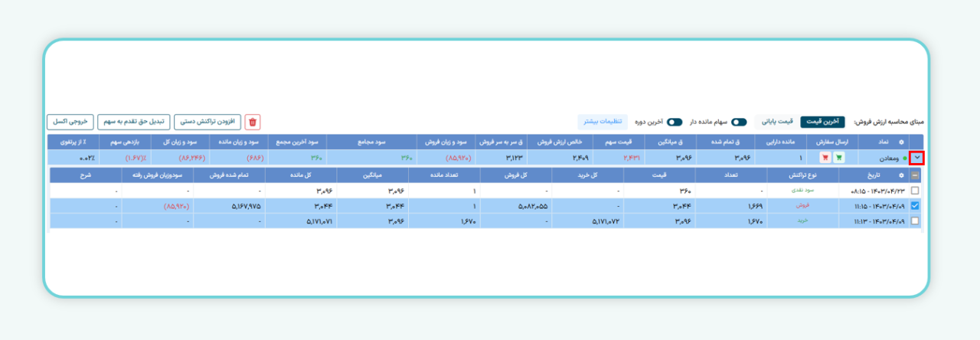The height and width of the screenshot is (340, 980).
Task: Click افزودن تراکنش دستی button
Action: coord(207,123)
